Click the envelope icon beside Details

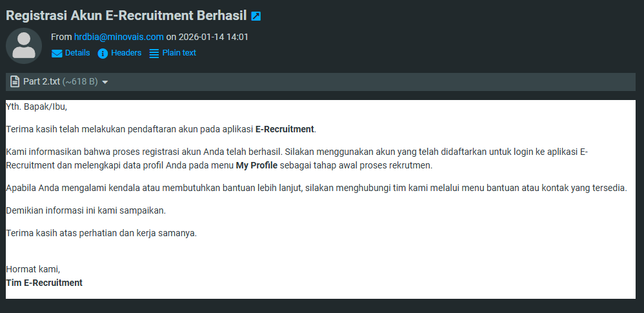57,54
